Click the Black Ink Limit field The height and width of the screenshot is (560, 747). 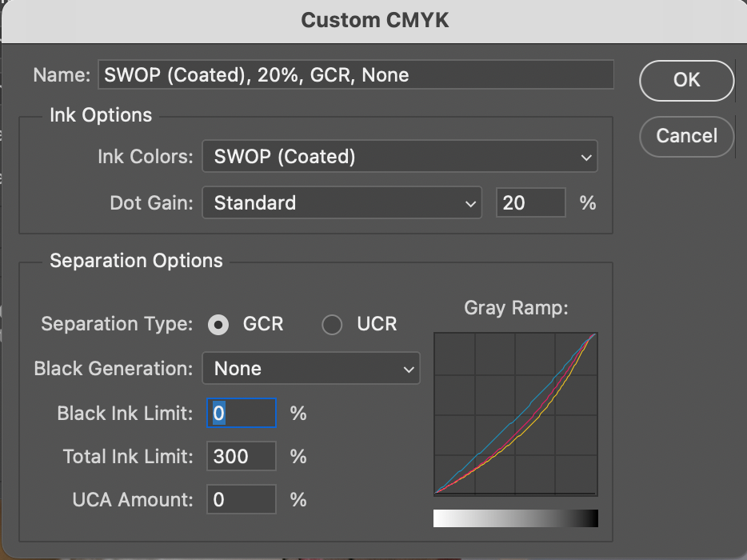(x=242, y=414)
